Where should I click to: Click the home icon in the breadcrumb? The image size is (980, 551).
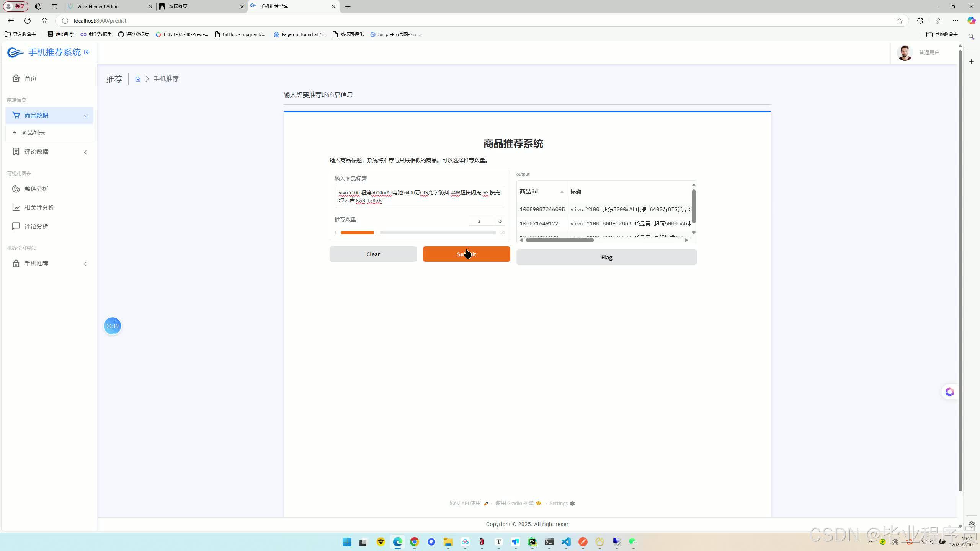pyautogui.click(x=138, y=79)
